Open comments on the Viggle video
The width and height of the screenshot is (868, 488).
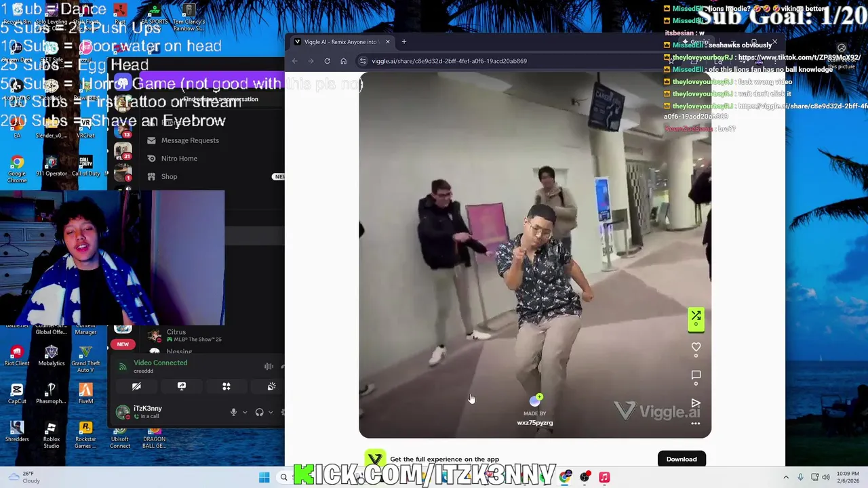click(x=696, y=375)
